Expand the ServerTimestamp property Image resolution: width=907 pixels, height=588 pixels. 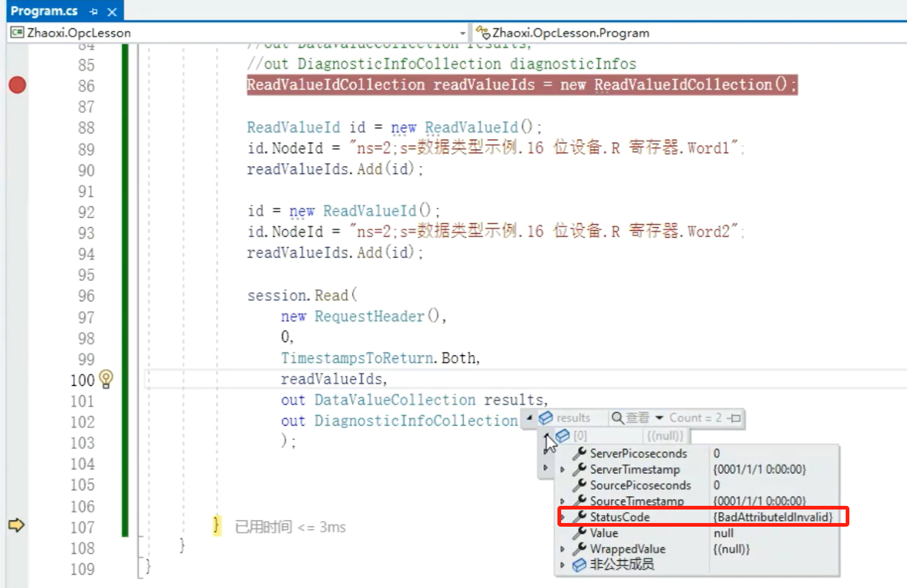click(x=562, y=470)
